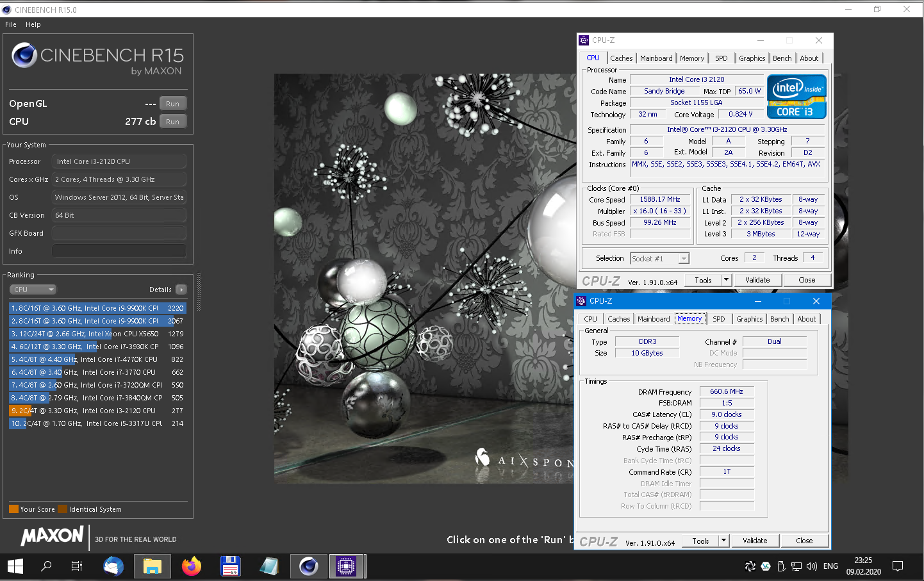Run the CPU benchmark
Viewport: 924px width, 581px height.
[173, 122]
